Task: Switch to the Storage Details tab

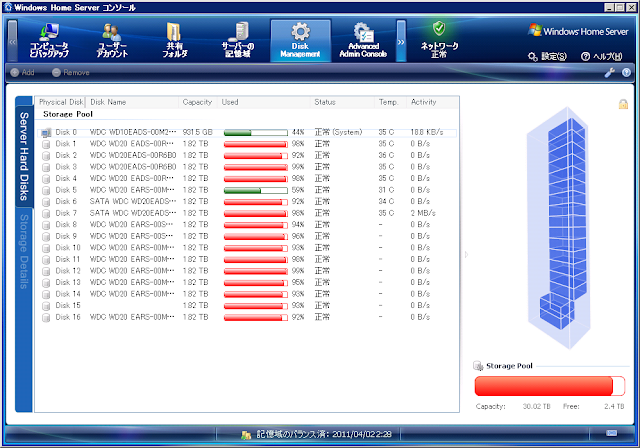Action: point(24,252)
